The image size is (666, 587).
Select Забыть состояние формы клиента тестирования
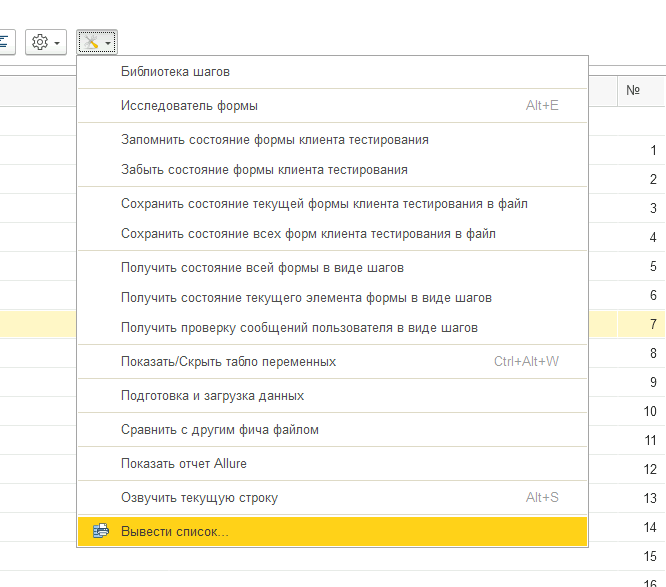tap(332, 169)
